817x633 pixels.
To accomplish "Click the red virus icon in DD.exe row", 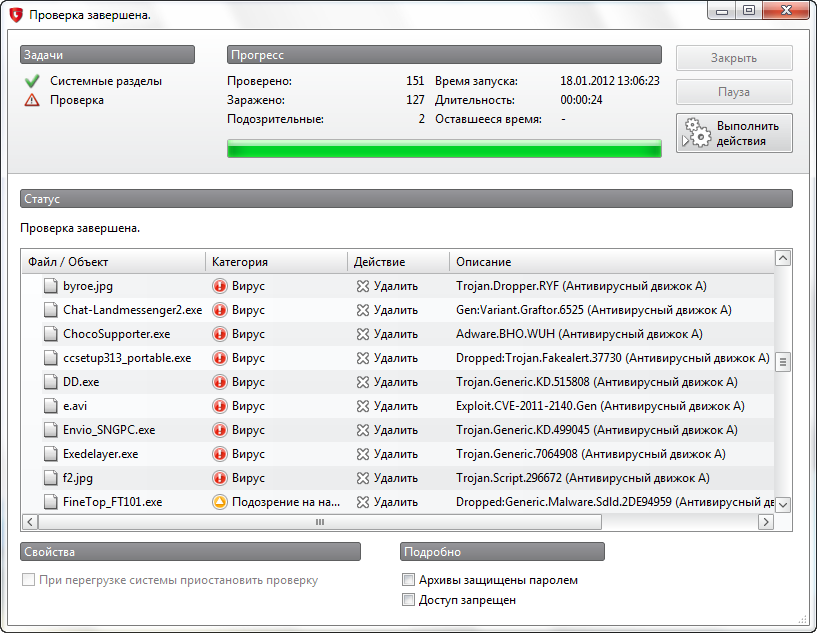I will (220, 381).
